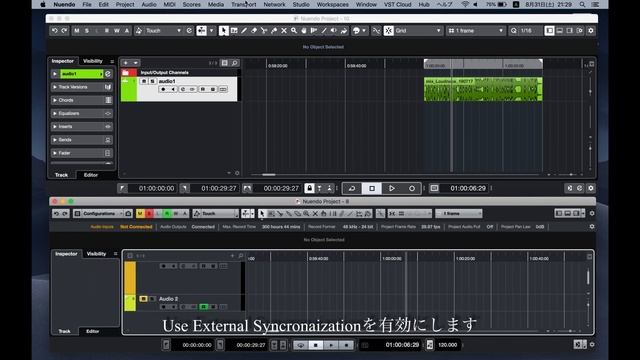The image size is (640, 360).
Task: Switch to Visibility tab in top window
Action: pyautogui.click(x=93, y=61)
